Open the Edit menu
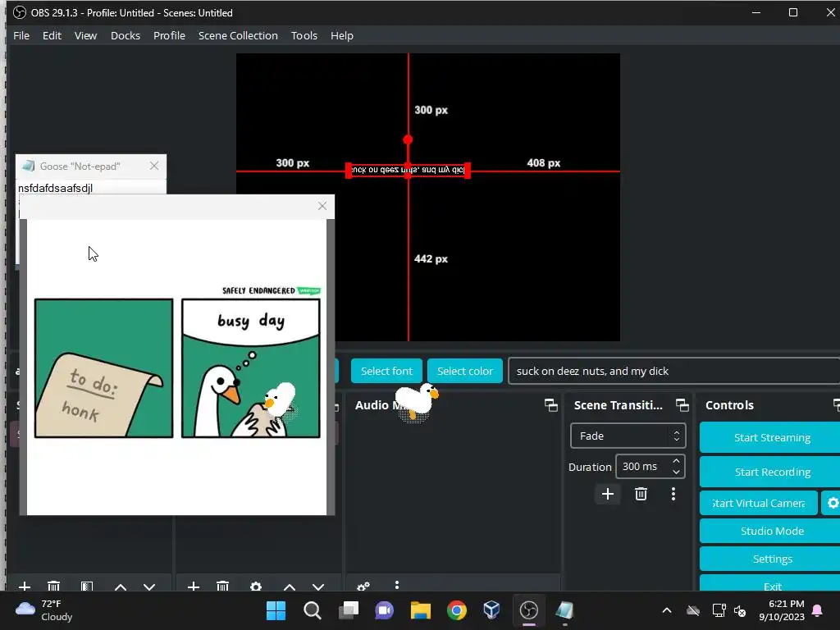 coord(52,35)
